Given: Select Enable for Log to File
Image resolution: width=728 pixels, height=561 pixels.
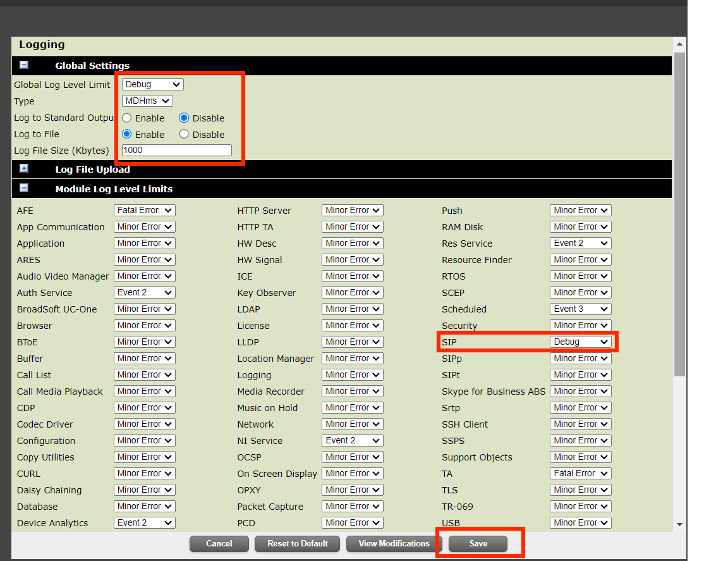Looking at the screenshot, I should pos(127,134).
